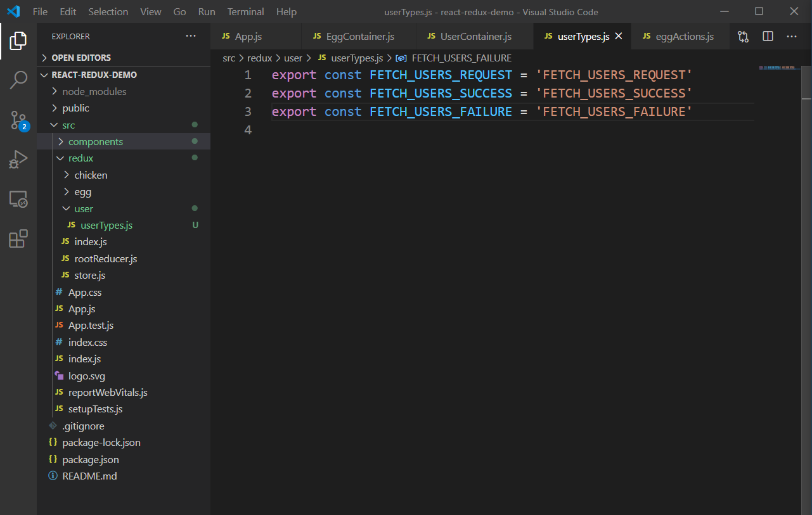Click line number 3 in the gutter
812x515 pixels.
pyautogui.click(x=248, y=112)
